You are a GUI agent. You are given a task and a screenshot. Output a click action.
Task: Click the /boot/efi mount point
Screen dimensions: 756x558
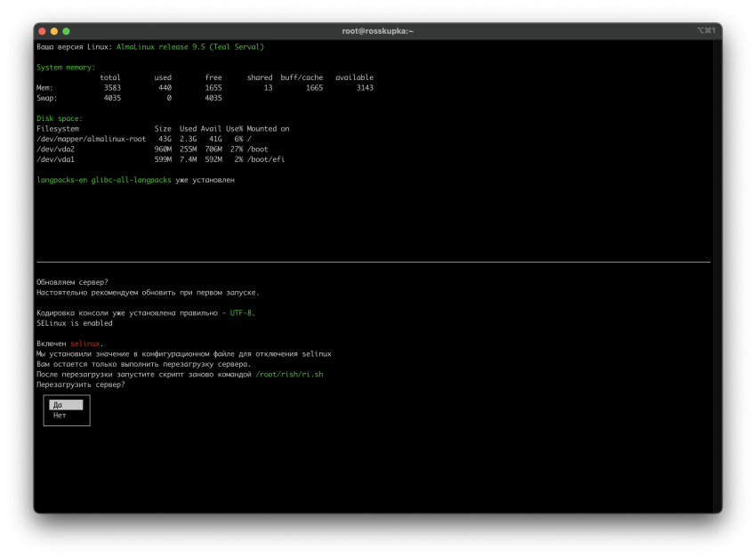click(266, 159)
